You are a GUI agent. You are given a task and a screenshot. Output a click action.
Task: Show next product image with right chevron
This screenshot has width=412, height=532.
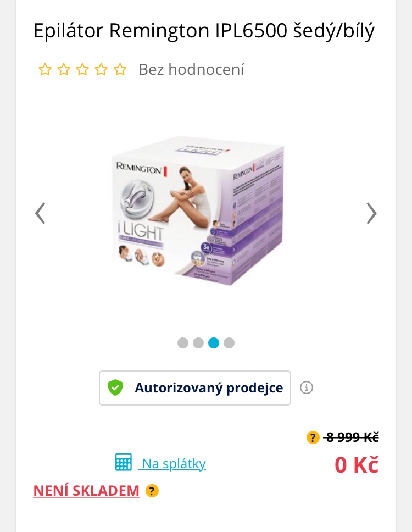372,213
